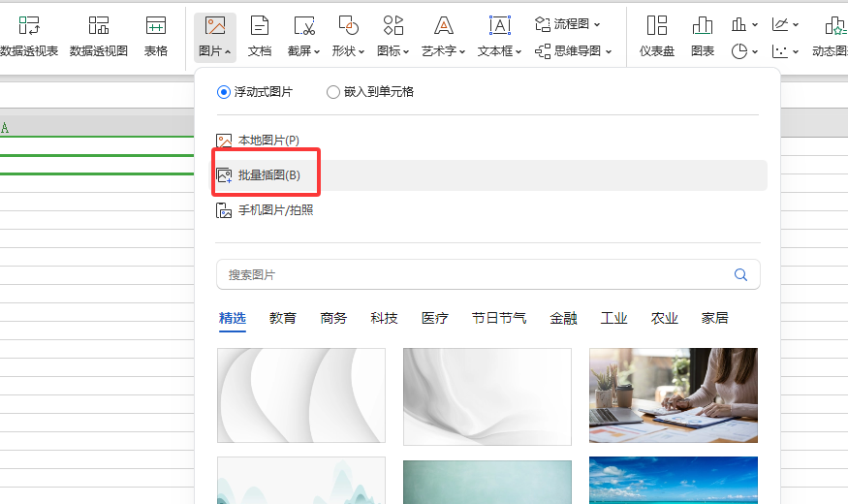Insert a PivotTable (数据透视表)

pos(29,36)
